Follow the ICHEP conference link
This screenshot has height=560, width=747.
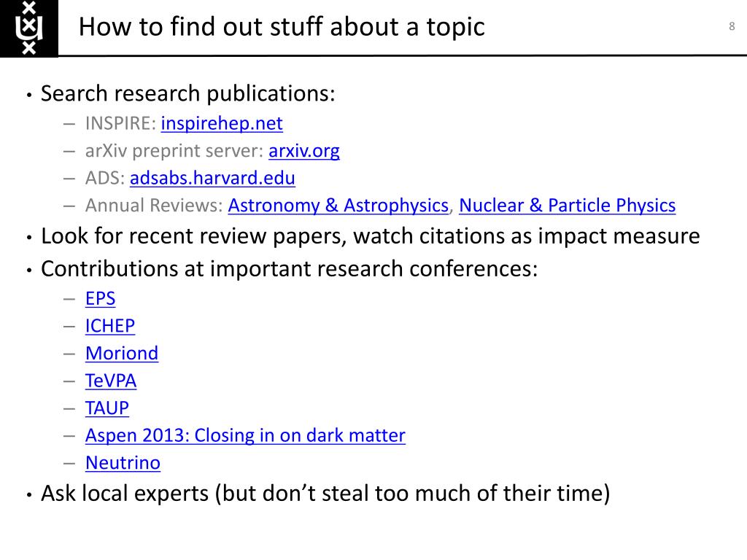point(110,326)
